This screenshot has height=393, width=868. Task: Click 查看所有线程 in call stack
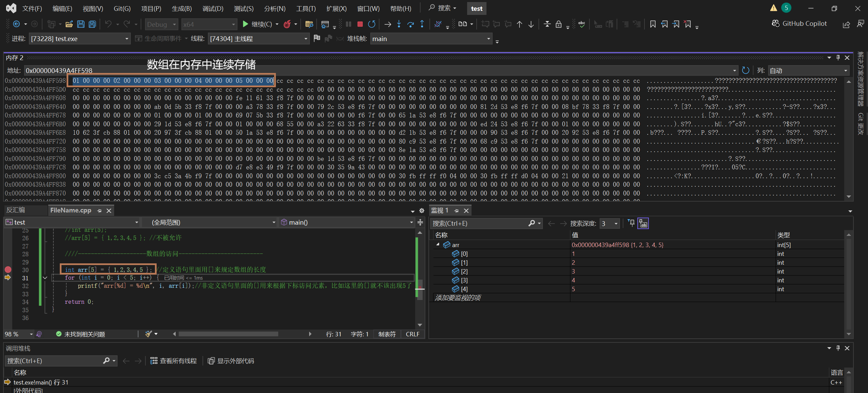[174, 361]
